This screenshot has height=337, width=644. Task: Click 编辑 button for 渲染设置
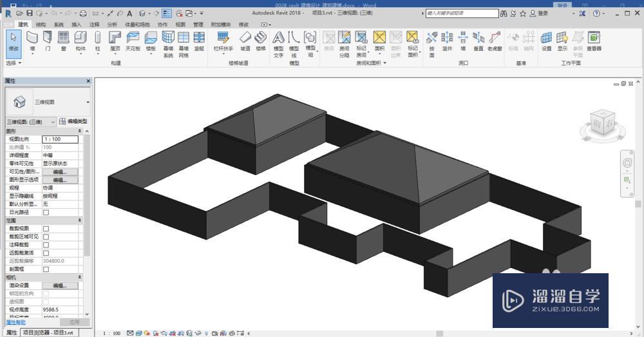[60, 285]
